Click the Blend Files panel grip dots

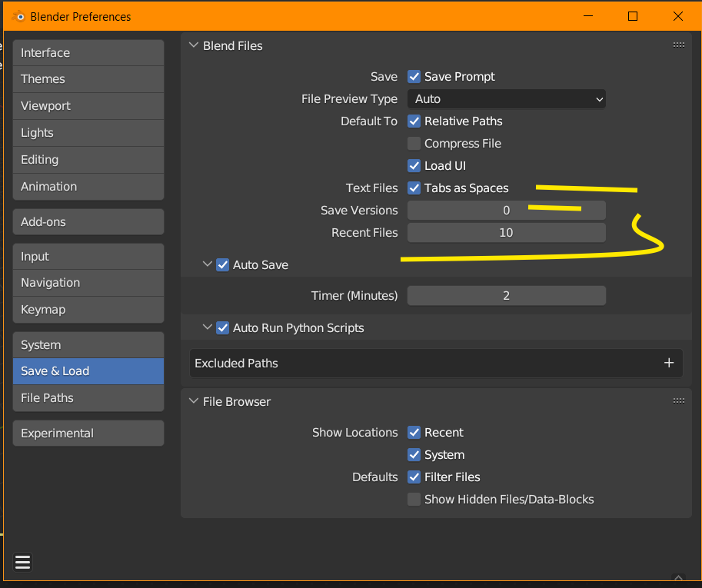(x=678, y=45)
